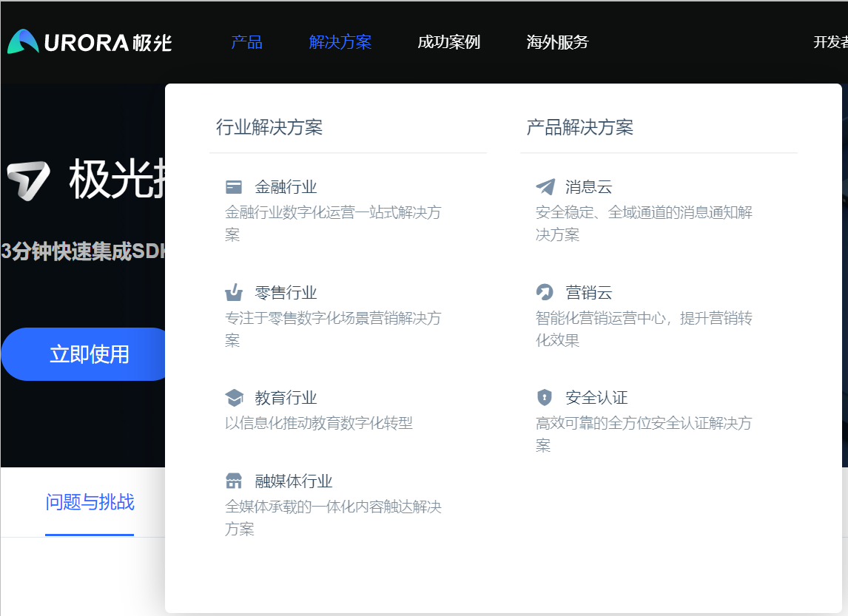Switch to the 问题与挑战 tab
Screen dimensions: 848x616
click(90, 503)
